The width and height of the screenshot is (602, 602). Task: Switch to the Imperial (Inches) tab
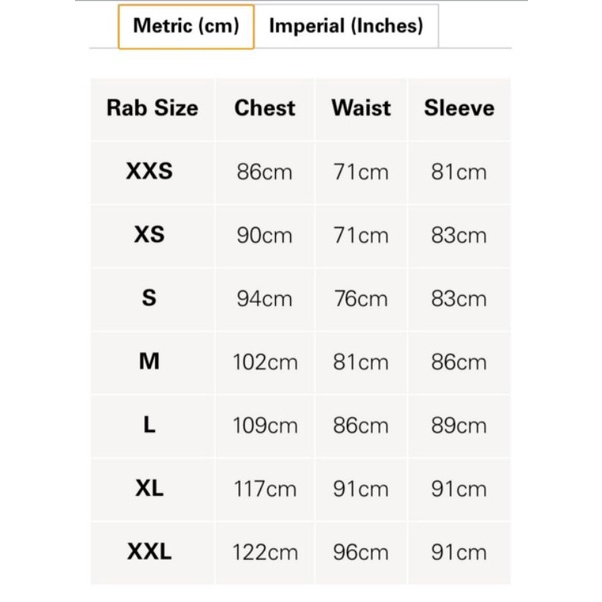click(x=346, y=26)
